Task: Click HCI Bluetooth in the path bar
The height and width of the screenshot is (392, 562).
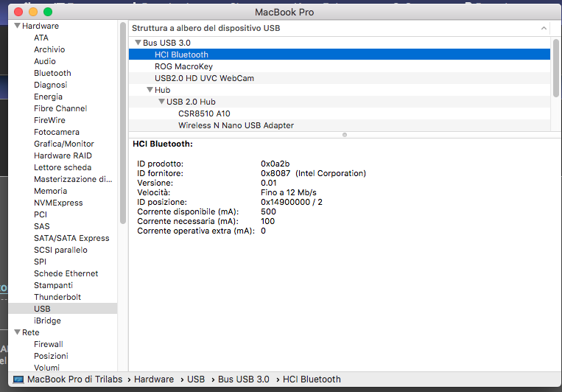Action: coord(312,379)
